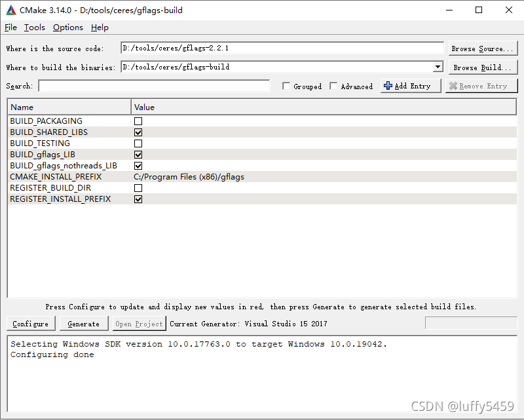Screen dimensions: 524x420
Task: Enable BUILD_TESTING checkbox
Action: pyautogui.click(x=138, y=143)
